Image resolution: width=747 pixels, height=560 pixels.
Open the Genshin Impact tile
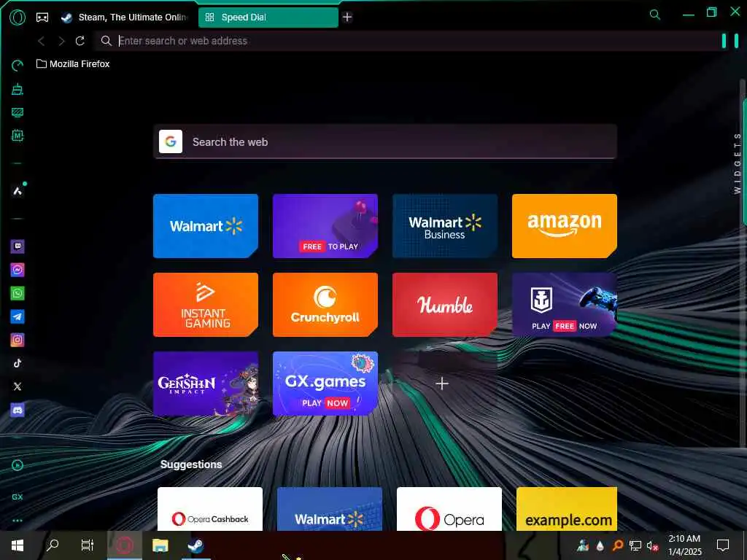(206, 384)
